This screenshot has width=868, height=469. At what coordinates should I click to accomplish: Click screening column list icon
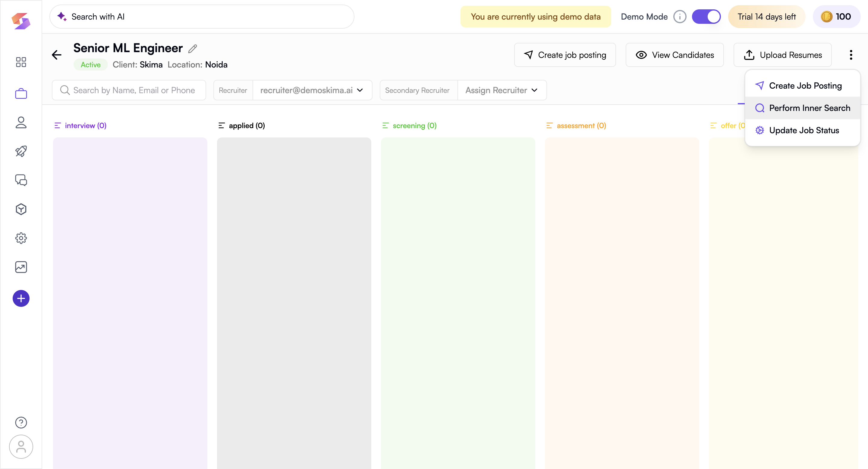(x=385, y=125)
